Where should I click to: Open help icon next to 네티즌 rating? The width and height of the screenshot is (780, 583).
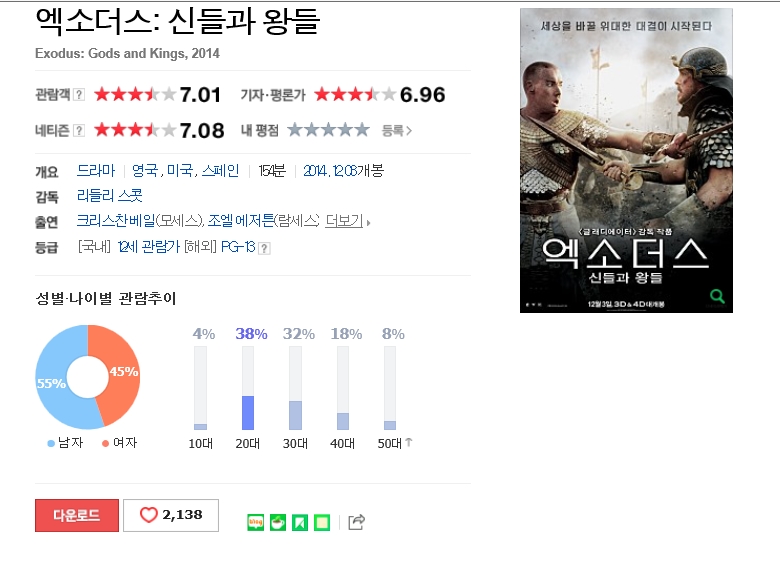click(79, 131)
